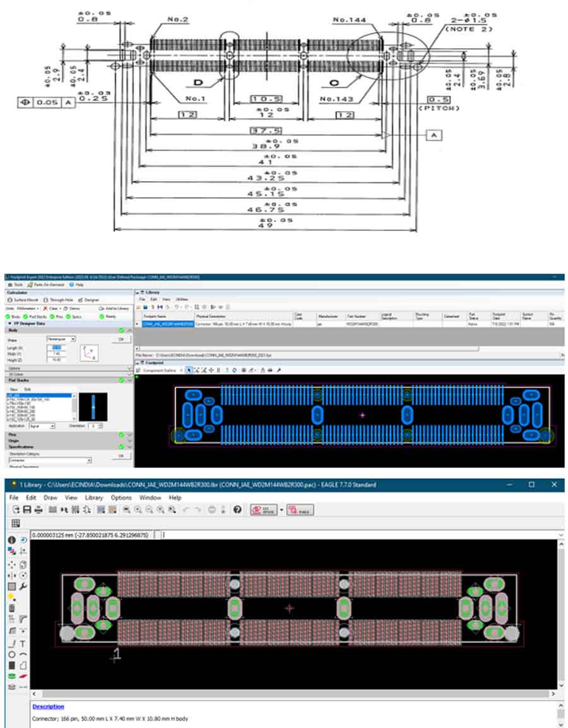The height and width of the screenshot is (728, 568).
Task: Click the Help question mark icon in EAGLE
Action: [x=237, y=509]
